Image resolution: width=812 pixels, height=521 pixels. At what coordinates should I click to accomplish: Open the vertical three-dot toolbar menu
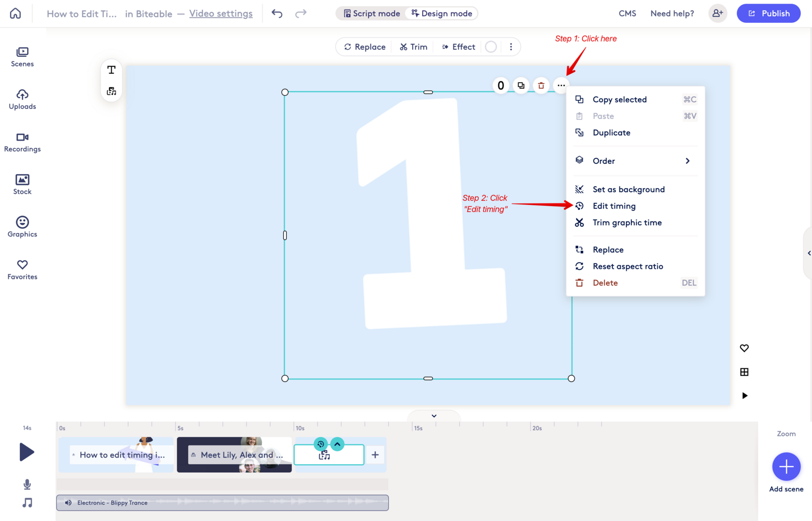pyautogui.click(x=511, y=47)
